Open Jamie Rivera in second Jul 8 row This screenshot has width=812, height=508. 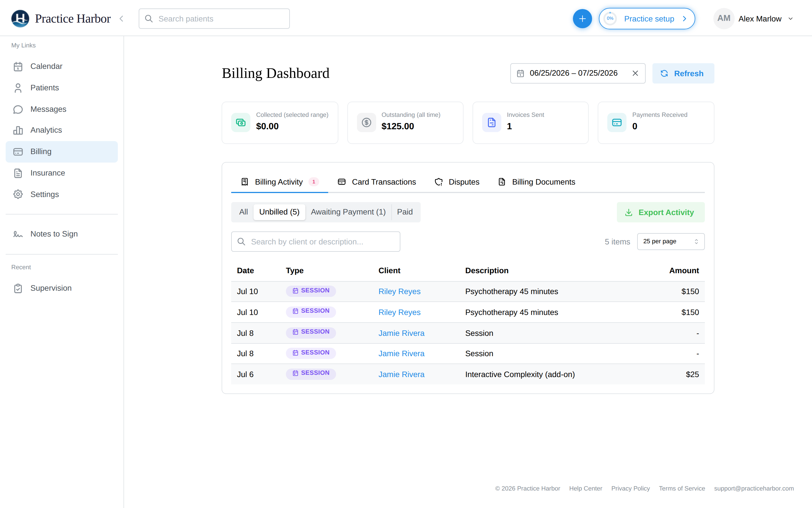click(401, 353)
